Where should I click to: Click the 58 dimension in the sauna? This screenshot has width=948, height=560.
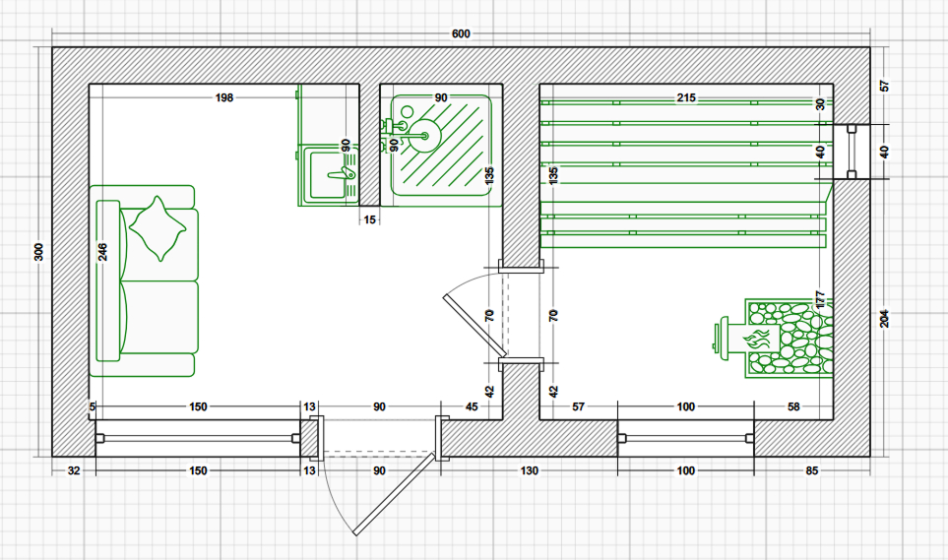pos(793,407)
